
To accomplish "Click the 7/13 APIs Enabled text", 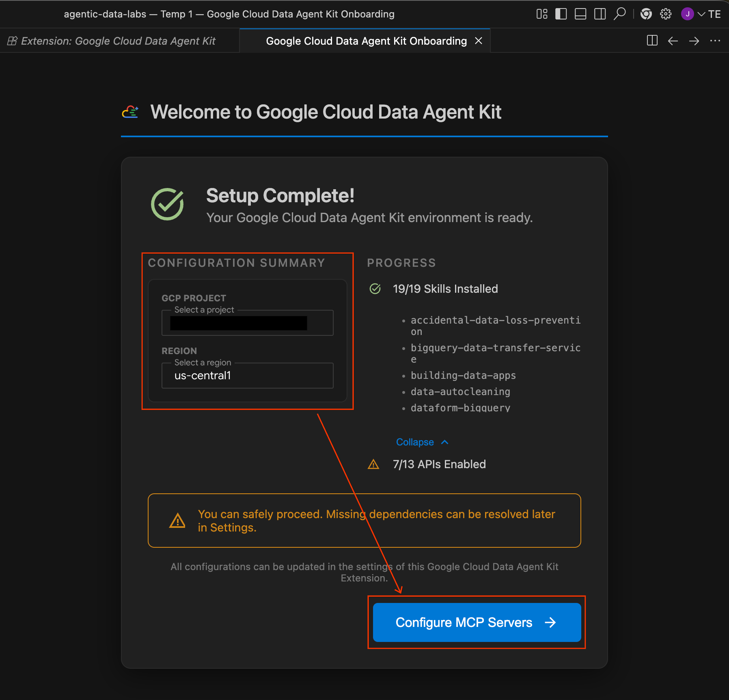I will pyautogui.click(x=439, y=464).
